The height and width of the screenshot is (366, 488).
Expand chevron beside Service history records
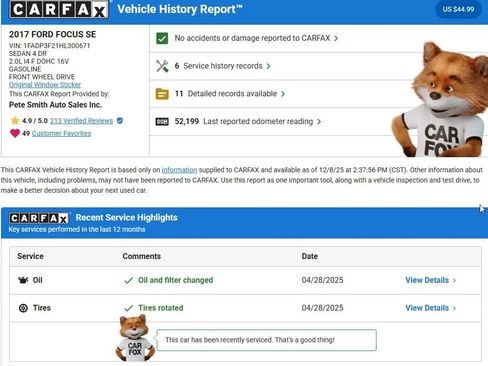tap(268, 66)
